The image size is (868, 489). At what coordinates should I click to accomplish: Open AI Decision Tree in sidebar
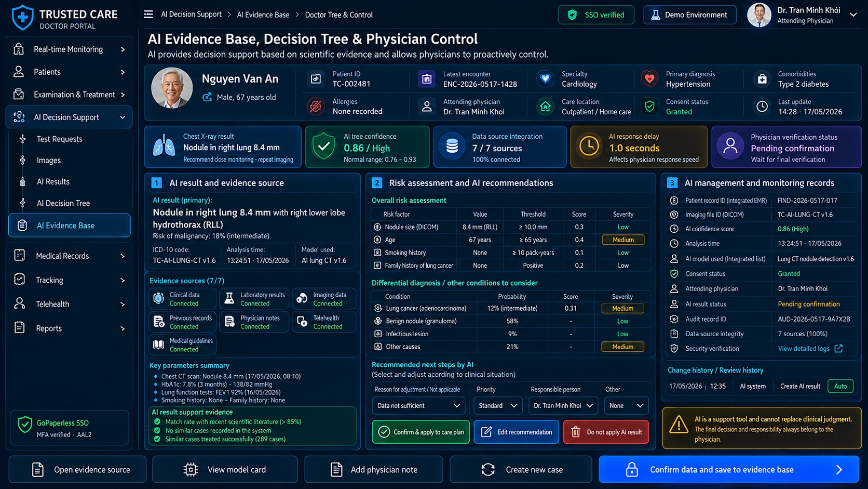[63, 203]
